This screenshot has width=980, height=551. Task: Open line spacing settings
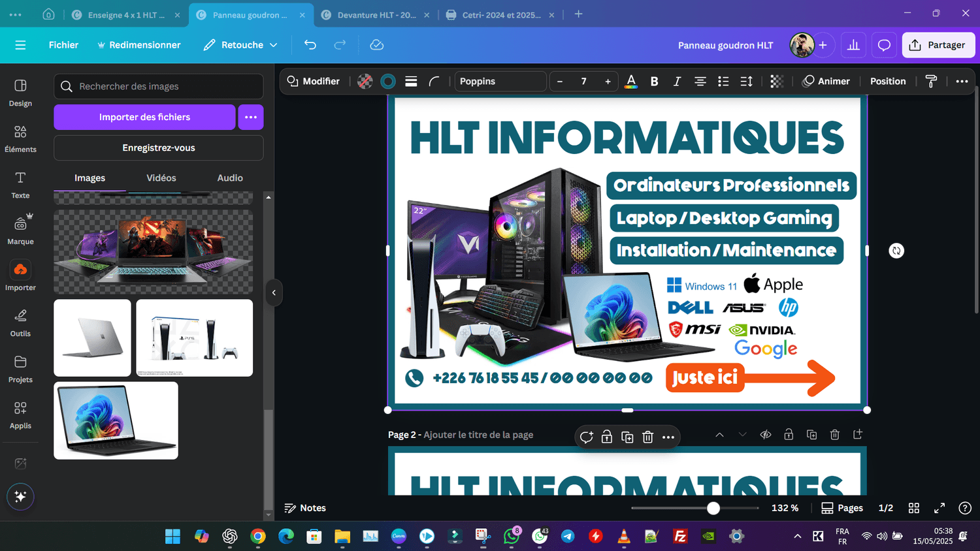[x=746, y=81]
